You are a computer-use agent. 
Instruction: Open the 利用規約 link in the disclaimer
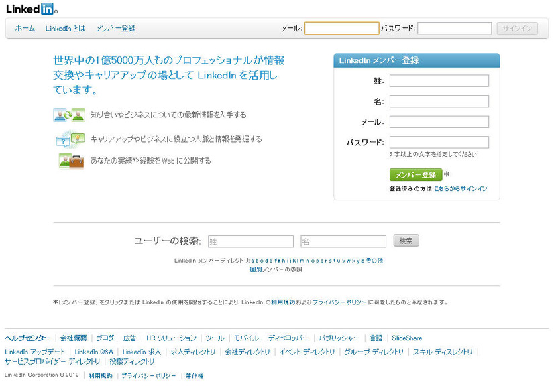(283, 302)
